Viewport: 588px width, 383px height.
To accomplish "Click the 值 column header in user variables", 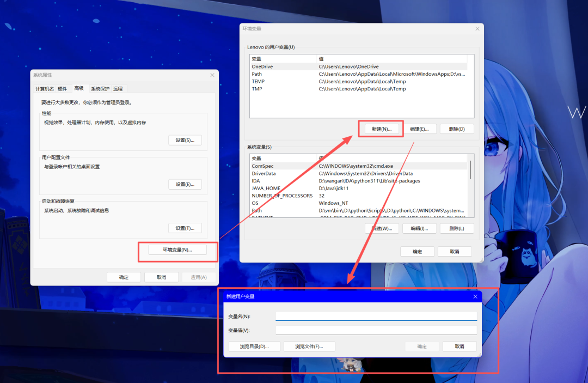I will tap(392, 59).
